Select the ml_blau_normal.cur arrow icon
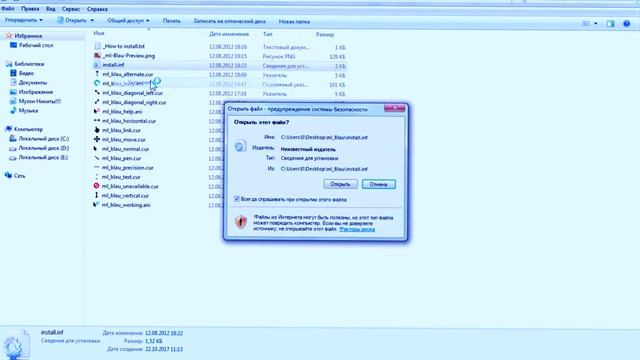Viewport: 640px width, 360px height. coord(97,149)
